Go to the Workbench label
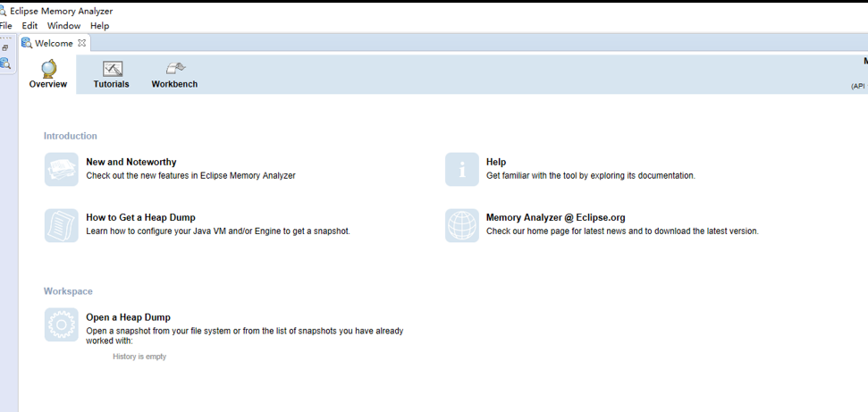The width and height of the screenshot is (868, 412). pyautogui.click(x=174, y=84)
